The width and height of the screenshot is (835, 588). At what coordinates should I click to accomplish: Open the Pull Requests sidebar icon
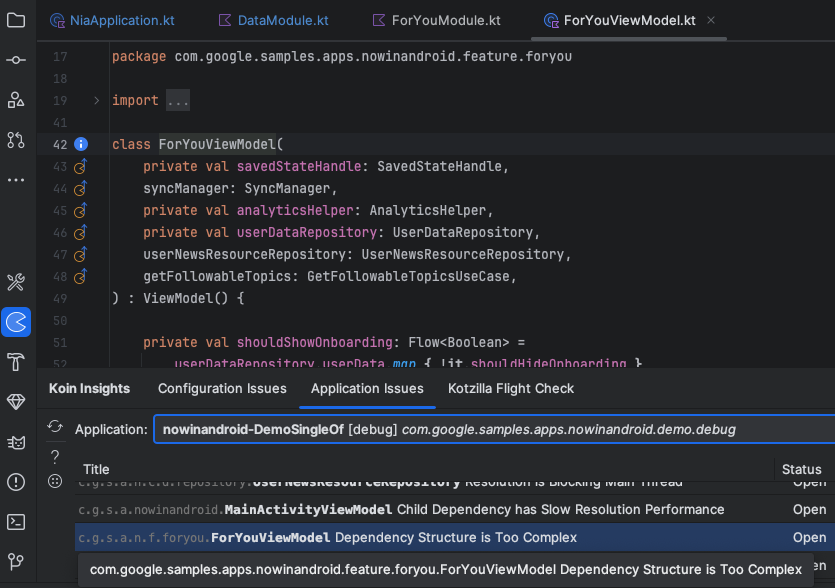[x=16, y=140]
